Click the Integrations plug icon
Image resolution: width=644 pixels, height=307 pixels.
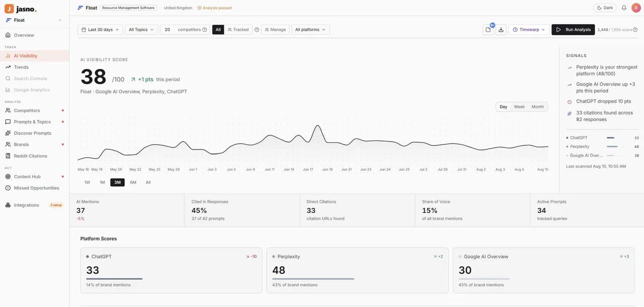pos(8,205)
